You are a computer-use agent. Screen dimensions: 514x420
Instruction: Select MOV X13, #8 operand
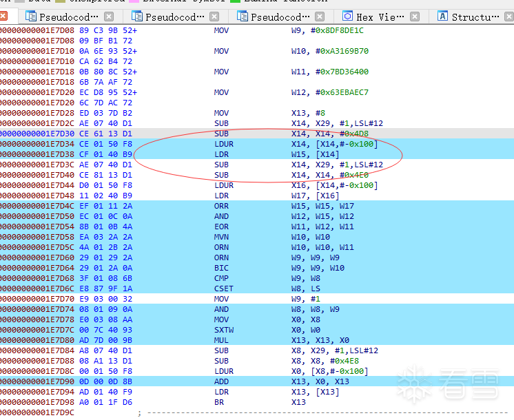click(x=308, y=113)
